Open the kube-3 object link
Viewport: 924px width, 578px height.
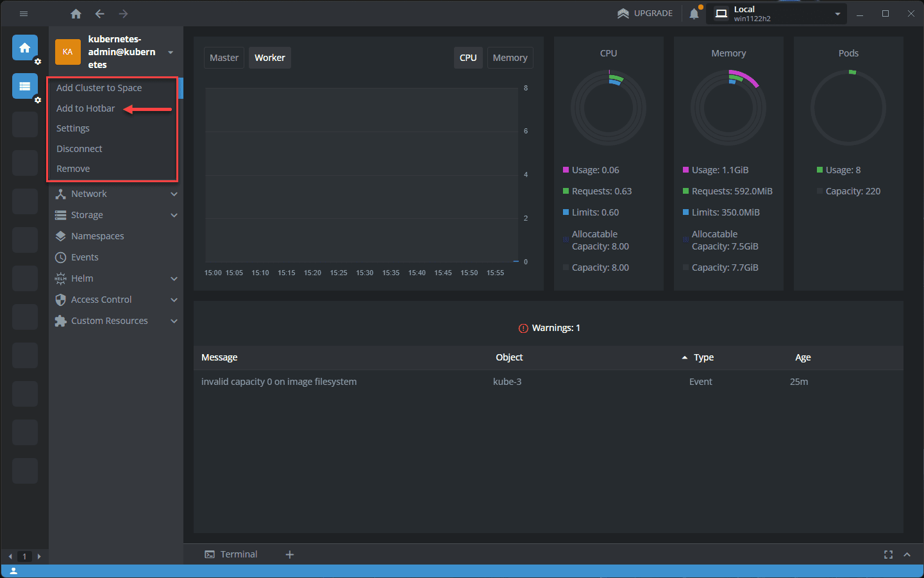click(x=507, y=382)
